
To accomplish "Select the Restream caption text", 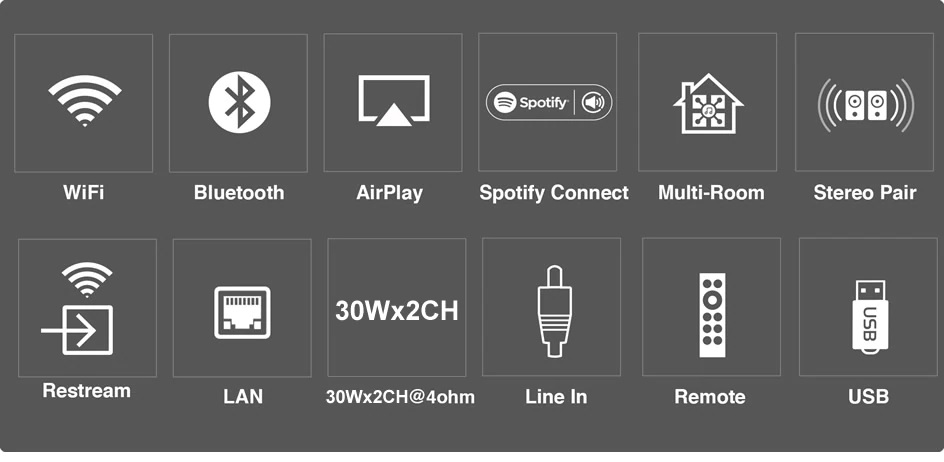I will pos(86,390).
